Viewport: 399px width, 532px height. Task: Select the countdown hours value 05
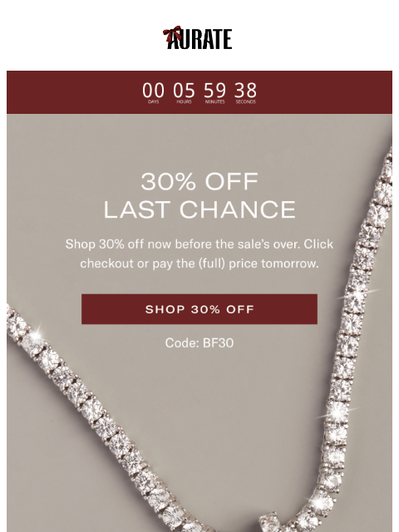tap(184, 91)
